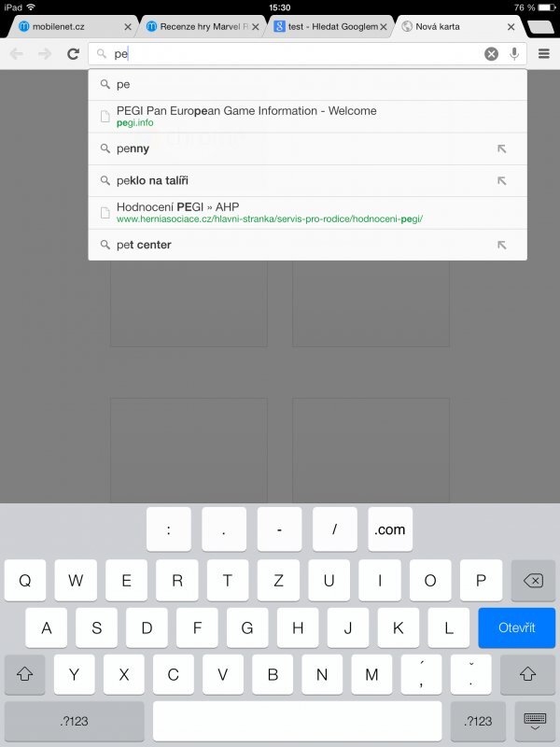Fill in 'penny' using its arrow icon

[x=501, y=148]
